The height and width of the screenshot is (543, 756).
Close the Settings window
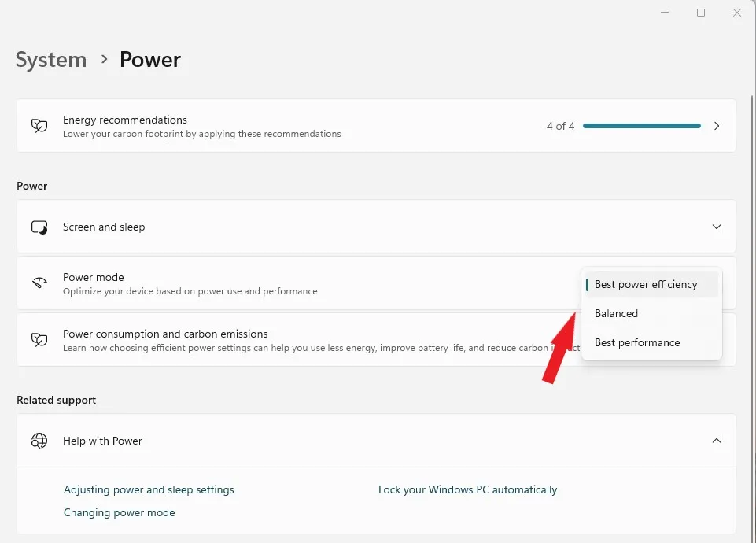click(x=737, y=13)
